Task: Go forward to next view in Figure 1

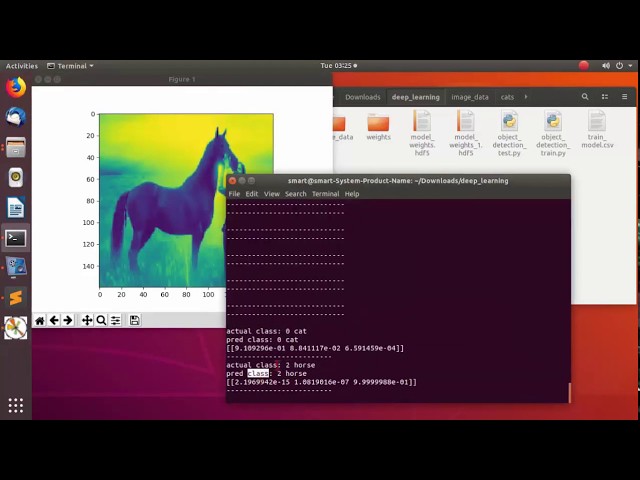Action: tap(68, 320)
